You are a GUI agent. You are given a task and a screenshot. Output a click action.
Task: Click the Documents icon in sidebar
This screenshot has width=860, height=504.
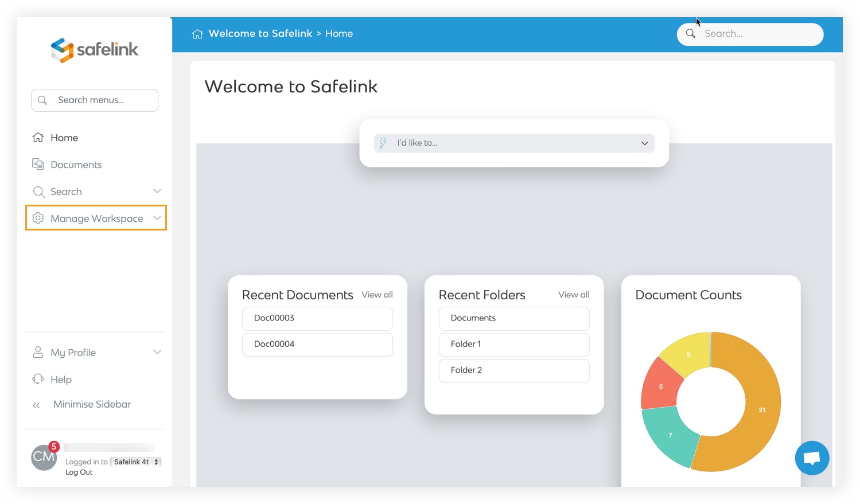click(38, 165)
